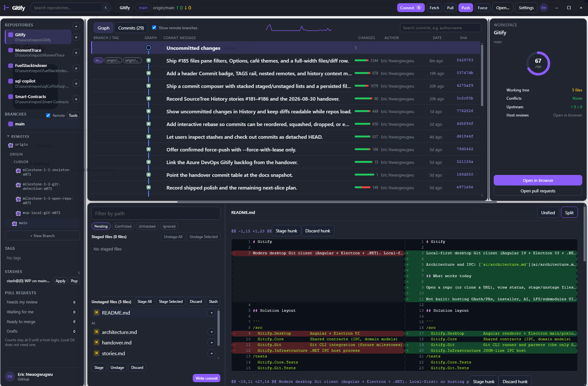This screenshot has width=588, height=386.
Task: Stage stories.md with its plus icon
Action: tap(211, 353)
